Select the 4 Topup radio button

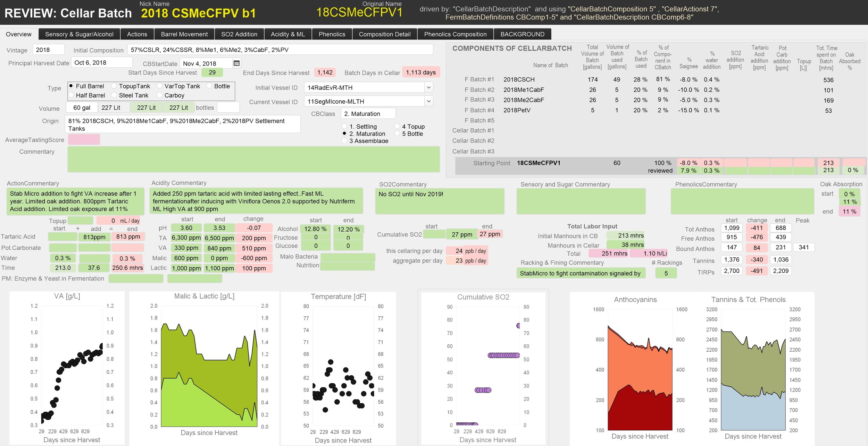[x=397, y=126]
